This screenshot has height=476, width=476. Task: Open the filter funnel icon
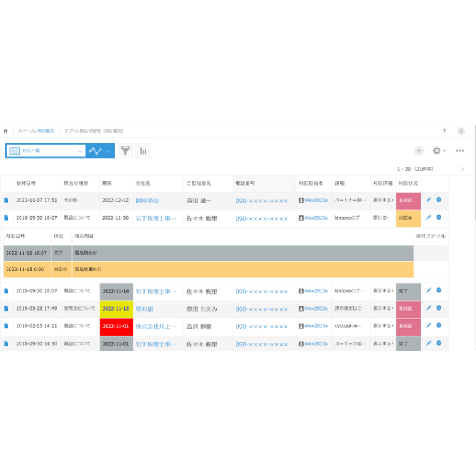(125, 151)
